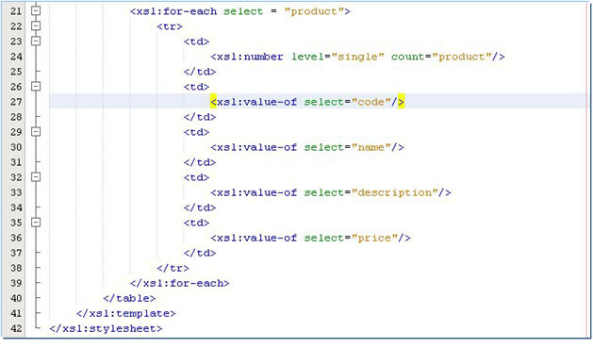Click the xsl:number element on line 24

click(357, 57)
